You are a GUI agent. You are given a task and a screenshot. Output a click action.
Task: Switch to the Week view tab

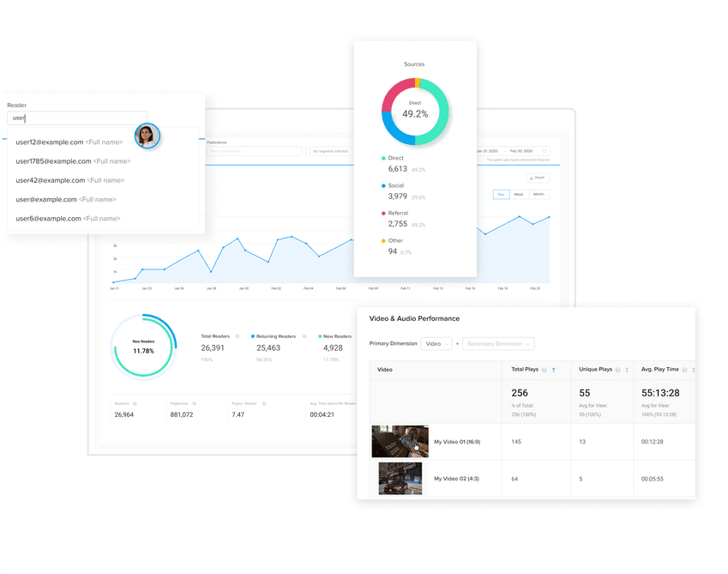tap(519, 195)
